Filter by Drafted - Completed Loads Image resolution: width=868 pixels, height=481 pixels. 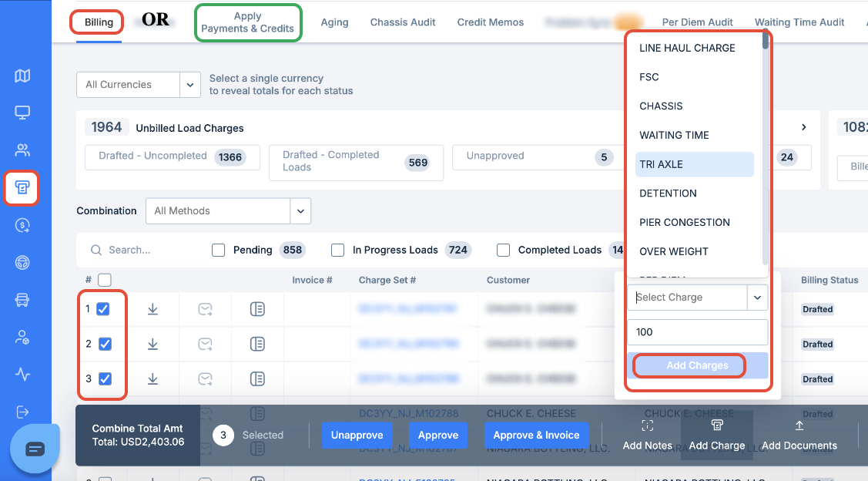pyautogui.click(x=356, y=163)
